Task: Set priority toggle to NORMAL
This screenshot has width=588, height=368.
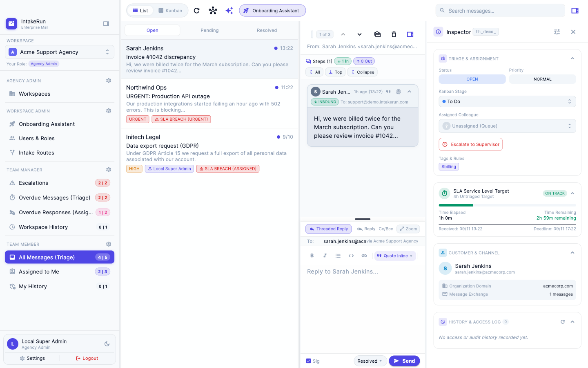Action: click(542, 79)
